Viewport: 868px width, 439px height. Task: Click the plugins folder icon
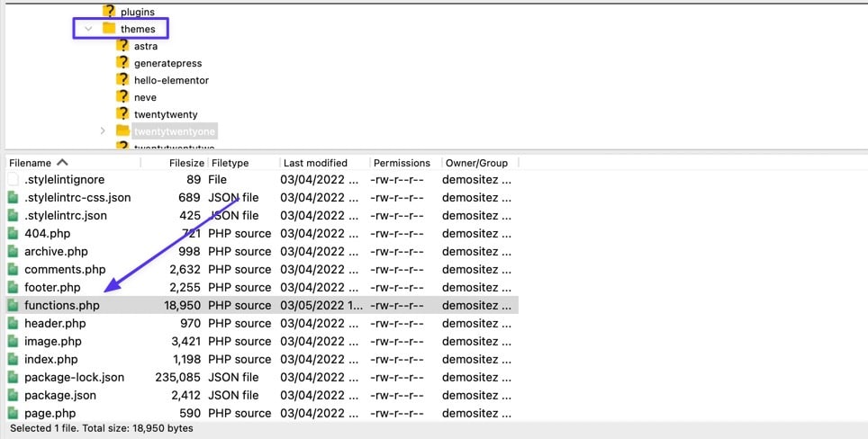pos(109,12)
